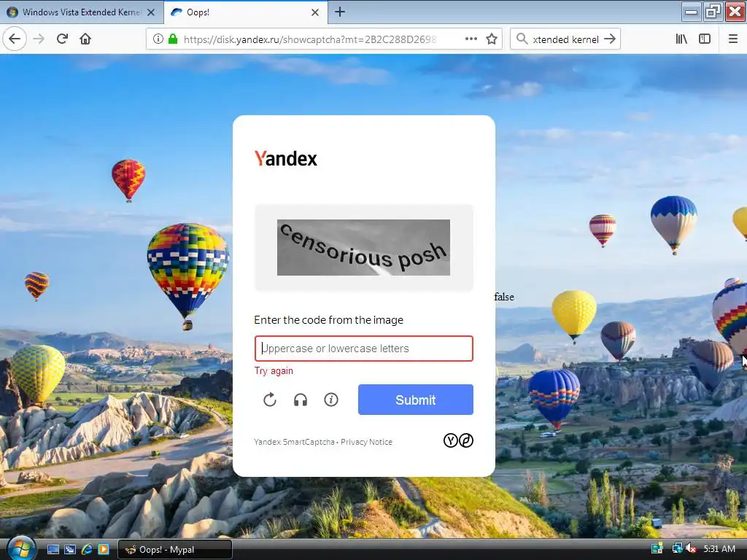Screen dimensions: 747x560
Task: Launch Internet Explorer from quick launch
Action: 87,550
